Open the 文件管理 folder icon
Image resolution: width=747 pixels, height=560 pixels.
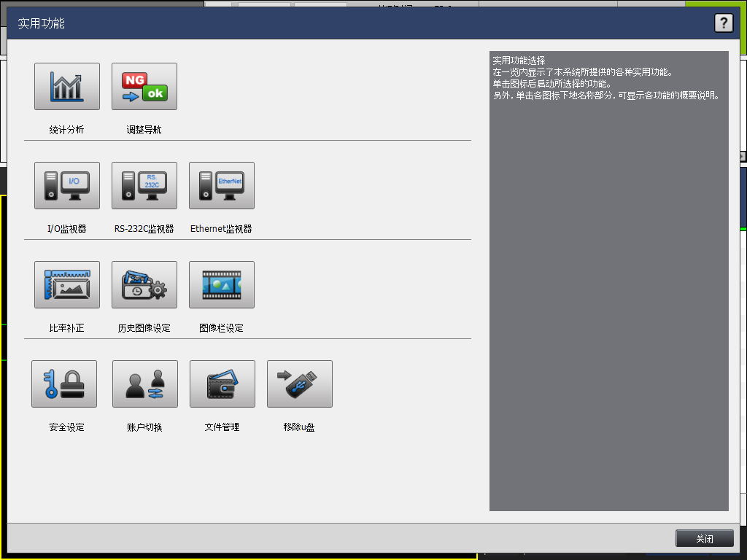tap(222, 384)
